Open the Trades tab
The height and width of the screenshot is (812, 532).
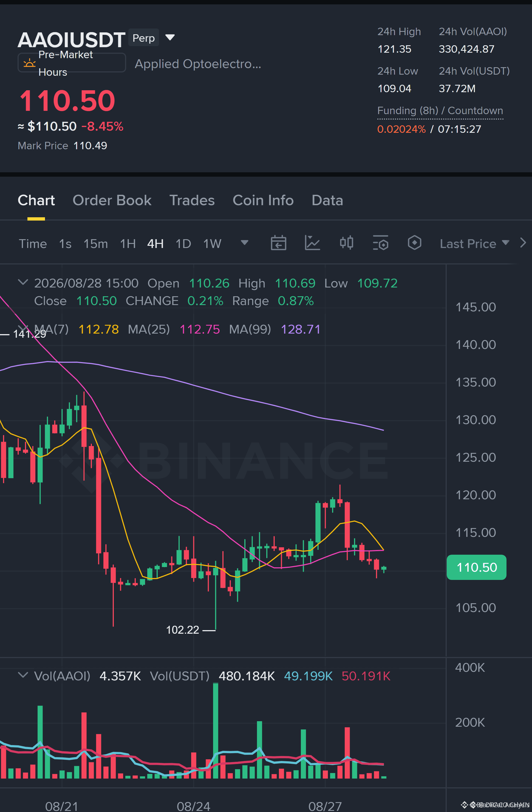pyautogui.click(x=192, y=200)
